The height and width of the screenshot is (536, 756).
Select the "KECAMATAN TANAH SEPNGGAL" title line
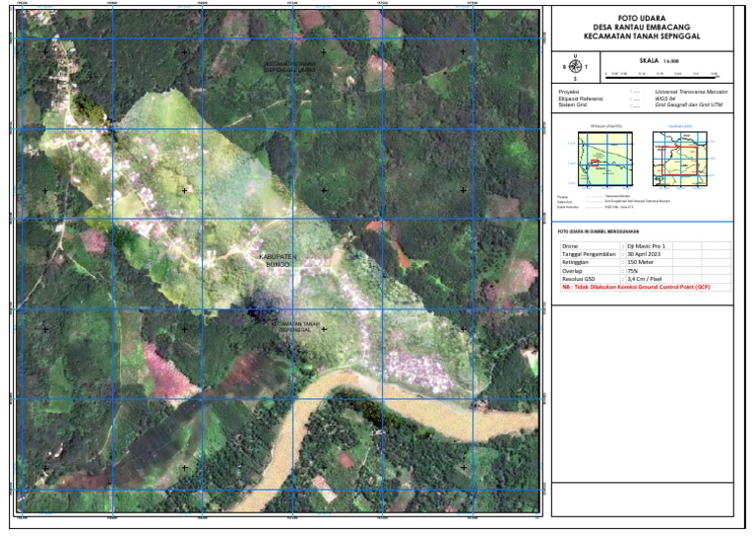tap(641, 35)
